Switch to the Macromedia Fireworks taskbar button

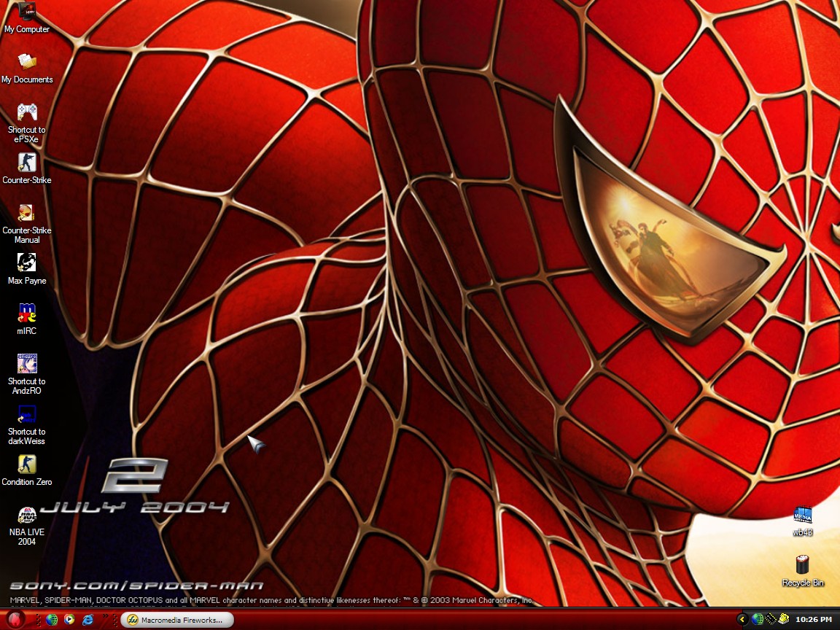click(x=177, y=620)
